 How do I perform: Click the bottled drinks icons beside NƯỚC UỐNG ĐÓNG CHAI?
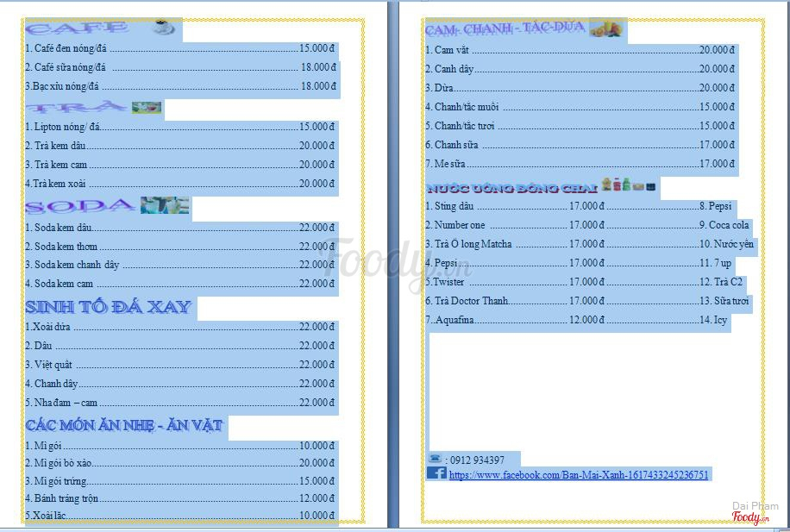[629, 185]
